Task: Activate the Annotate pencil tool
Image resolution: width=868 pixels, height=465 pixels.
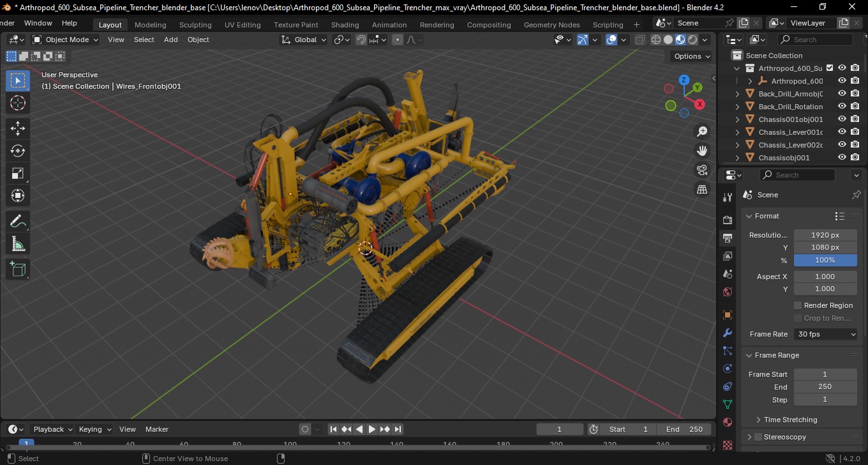Action: pos(18,222)
